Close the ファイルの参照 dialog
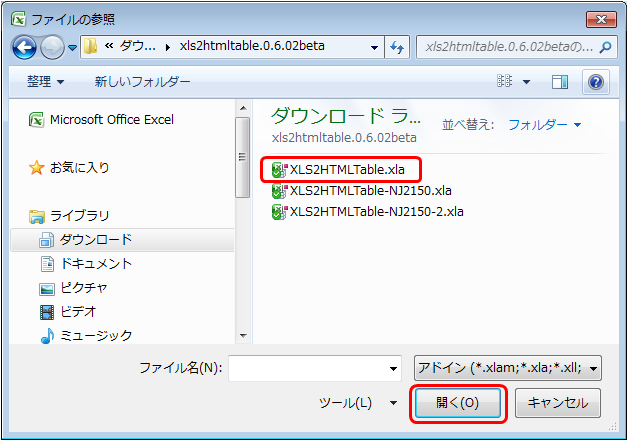The width and height of the screenshot is (628, 441). click(x=601, y=19)
